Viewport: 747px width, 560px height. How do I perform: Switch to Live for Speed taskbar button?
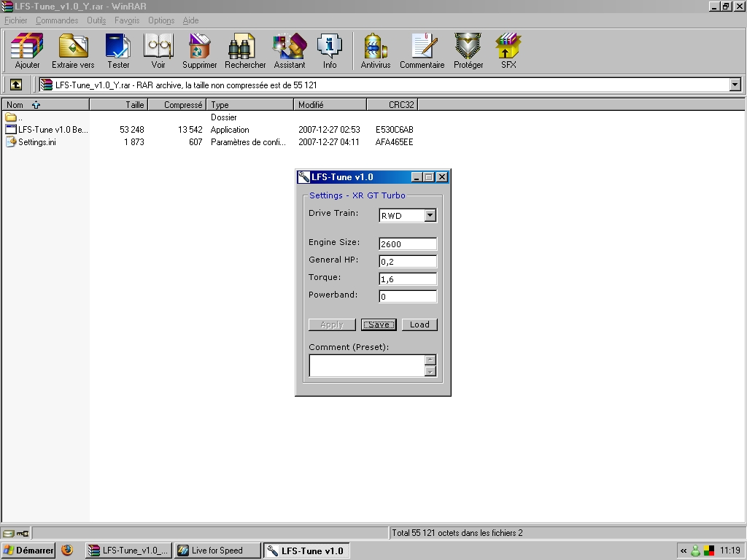tap(217, 551)
